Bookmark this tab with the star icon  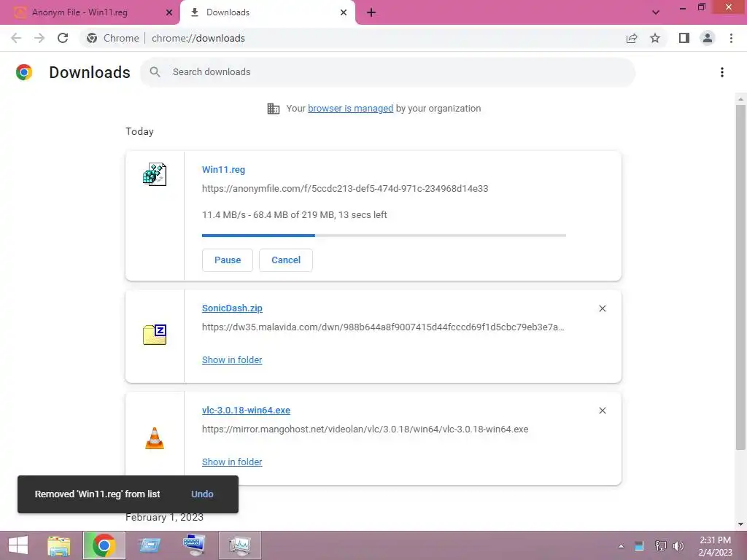(655, 38)
